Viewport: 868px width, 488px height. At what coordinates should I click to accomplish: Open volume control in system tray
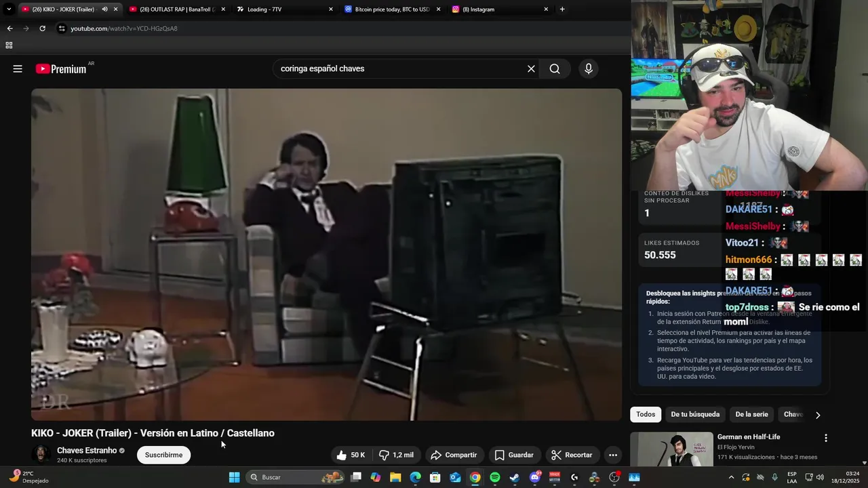pos(820,477)
